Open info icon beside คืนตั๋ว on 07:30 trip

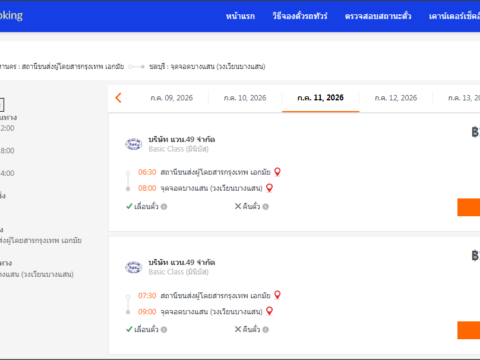[x=265, y=330]
